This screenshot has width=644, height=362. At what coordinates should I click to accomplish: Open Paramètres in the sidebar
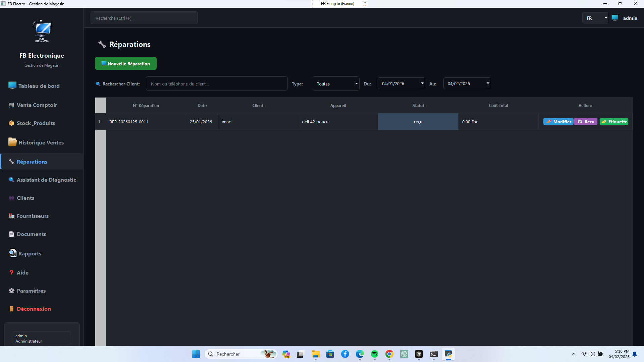click(31, 291)
